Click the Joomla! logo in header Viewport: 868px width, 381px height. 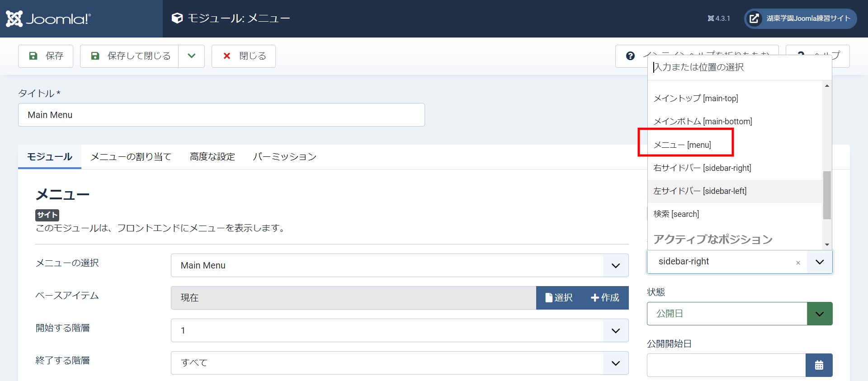pos(48,19)
